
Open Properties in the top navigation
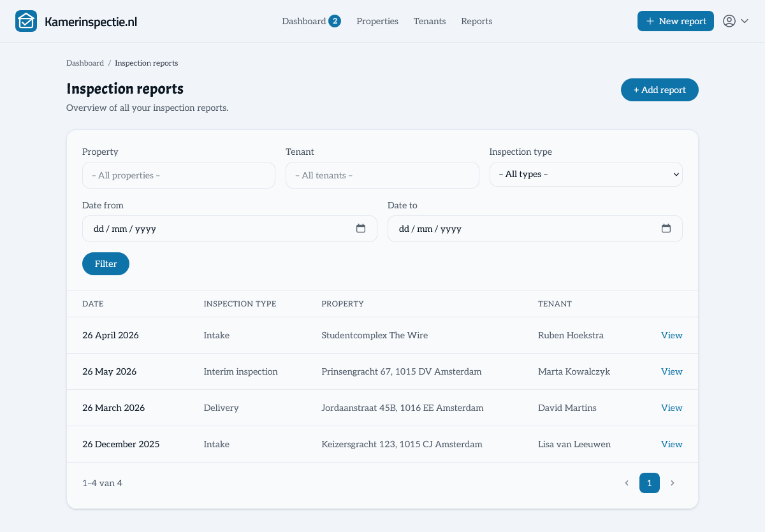tap(377, 21)
